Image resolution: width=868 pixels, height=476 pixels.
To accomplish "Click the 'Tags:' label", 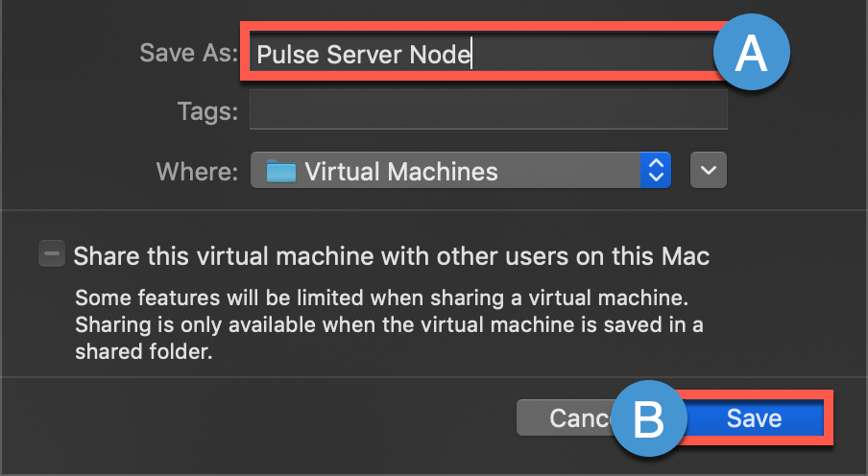I will coord(207,111).
